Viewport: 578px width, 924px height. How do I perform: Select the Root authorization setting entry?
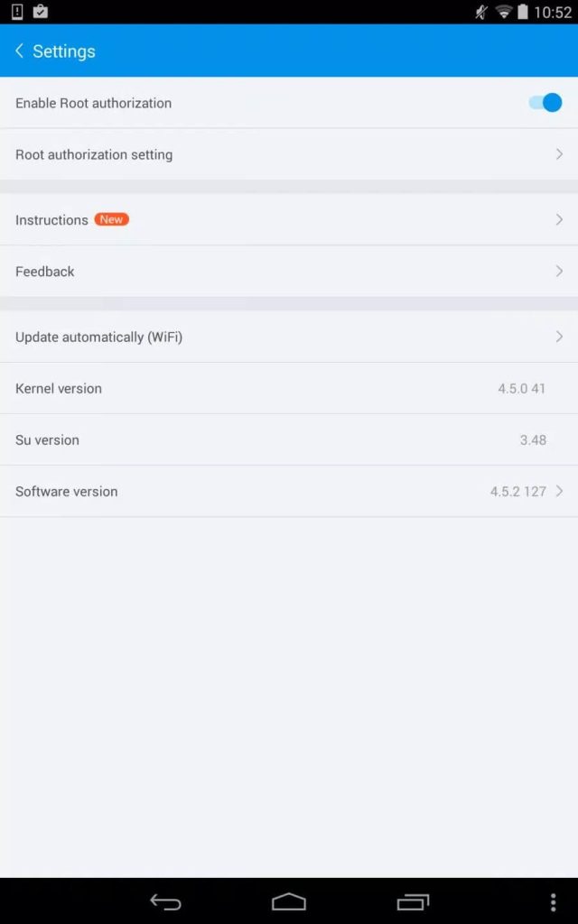[289, 154]
